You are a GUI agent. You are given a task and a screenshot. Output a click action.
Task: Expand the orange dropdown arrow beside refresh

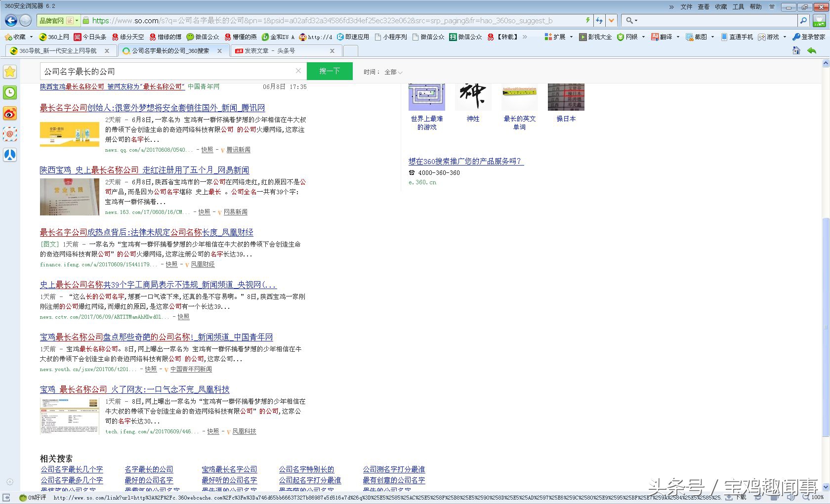click(612, 20)
